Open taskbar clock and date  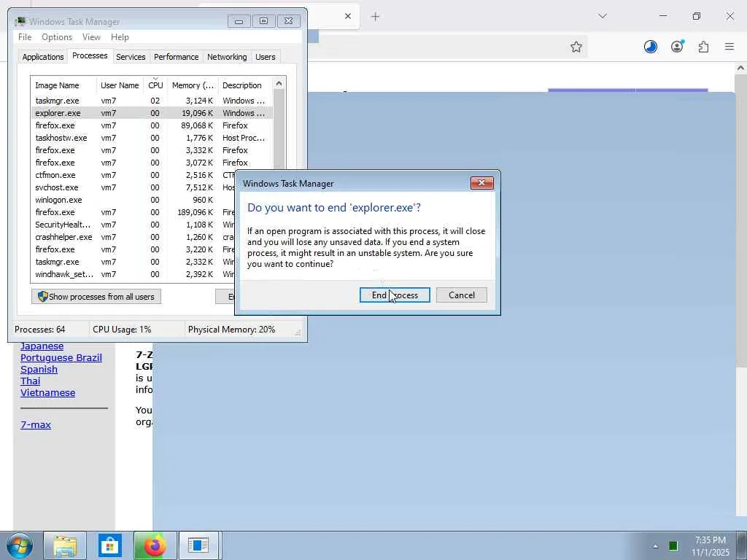[711, 546]
